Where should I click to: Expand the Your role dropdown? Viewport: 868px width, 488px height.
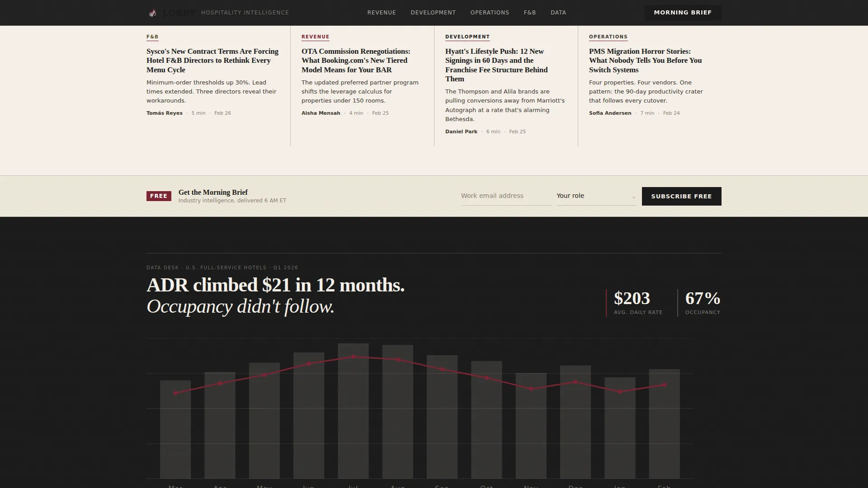pyautogui.click(x=596, y=196)
